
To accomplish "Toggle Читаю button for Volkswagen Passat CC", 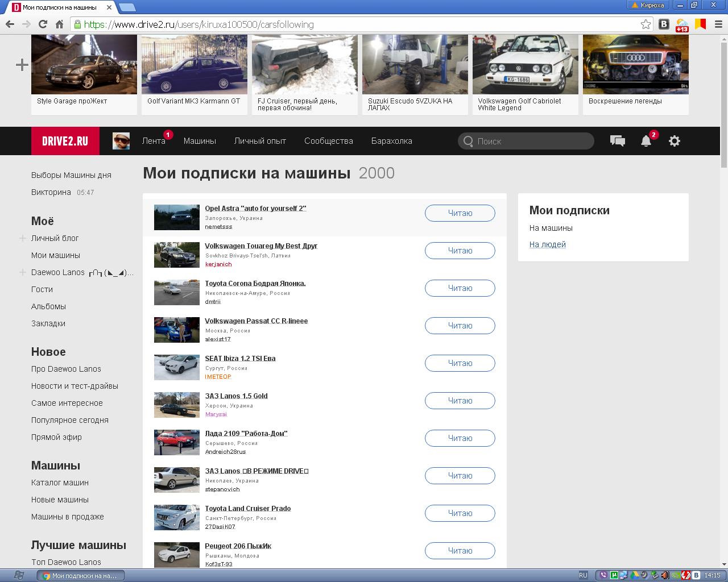I will pos(460,326).
